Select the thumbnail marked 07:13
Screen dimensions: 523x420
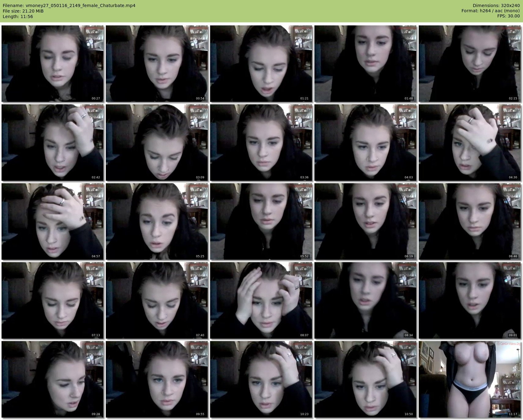53,300
